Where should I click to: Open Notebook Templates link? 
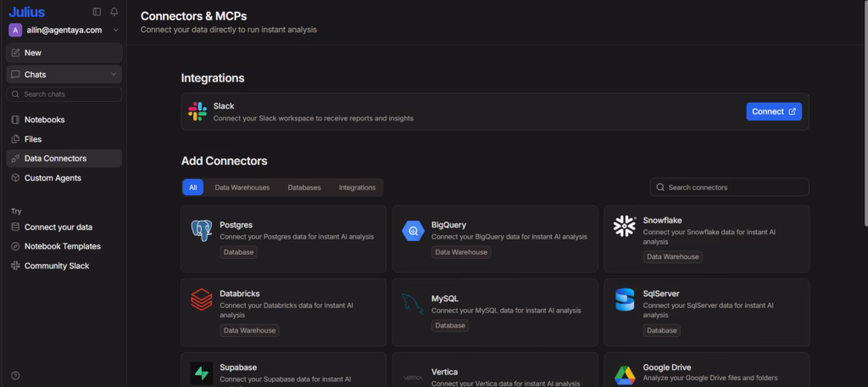click(64, 246)
